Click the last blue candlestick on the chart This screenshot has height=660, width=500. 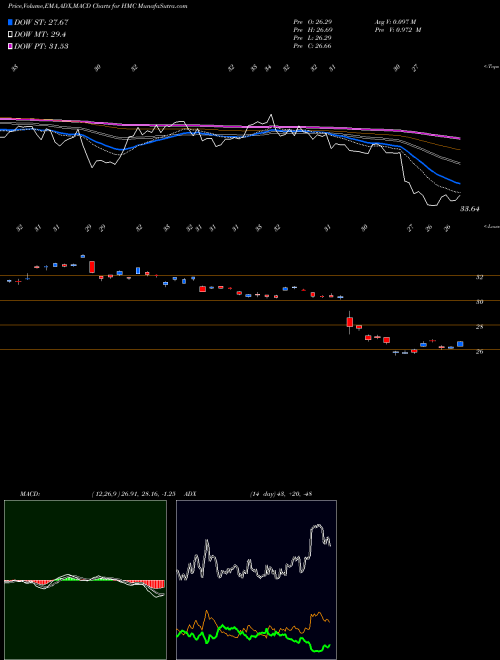click(x=460, y=344)
